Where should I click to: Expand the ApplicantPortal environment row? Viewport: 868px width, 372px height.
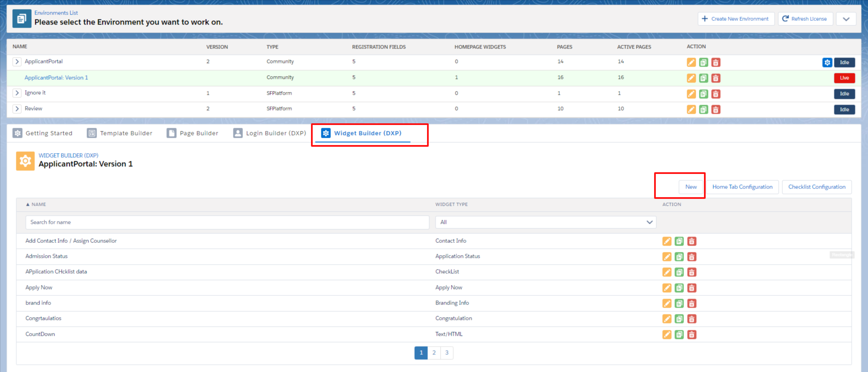(17, 62)
